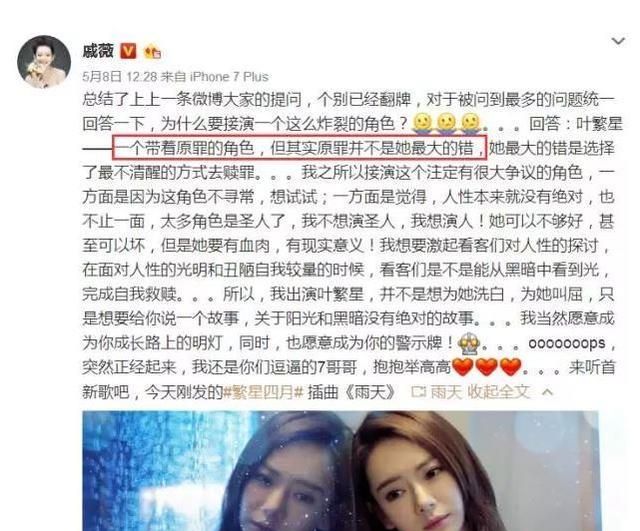Click the music link icon before 雨天

(419, 392)
